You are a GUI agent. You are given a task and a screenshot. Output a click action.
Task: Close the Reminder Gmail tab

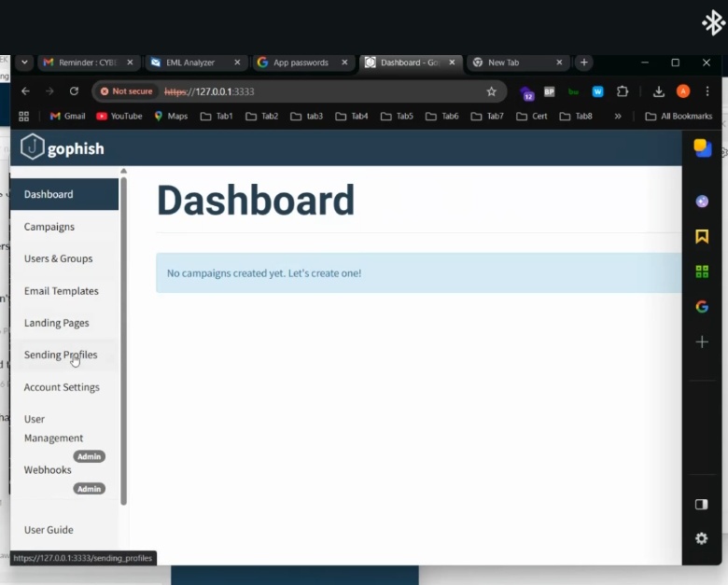point(130,63)
